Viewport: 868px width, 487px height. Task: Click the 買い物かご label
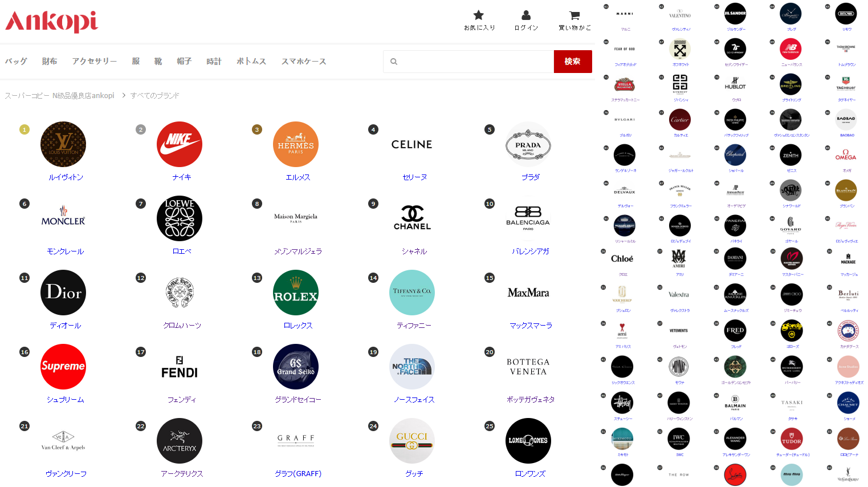[x=574, y=28]
